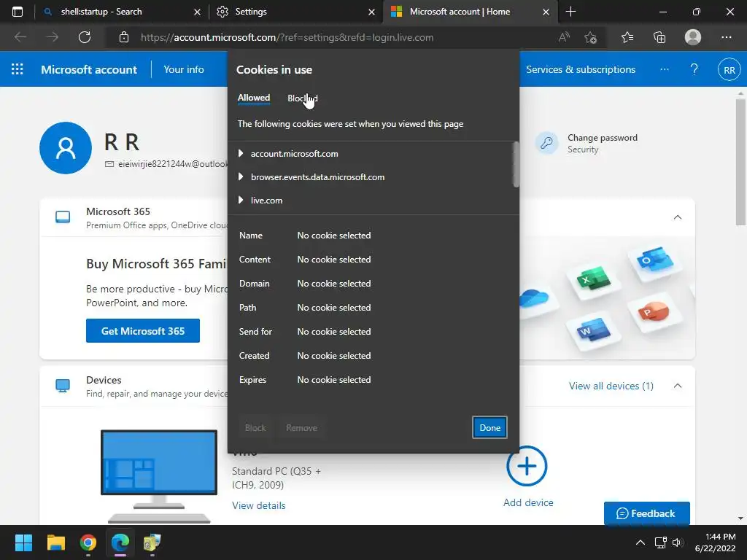The height and width of the screenshot is (560, 747).
Task: Open the Edge profile avatar
Action: (693, 37)
